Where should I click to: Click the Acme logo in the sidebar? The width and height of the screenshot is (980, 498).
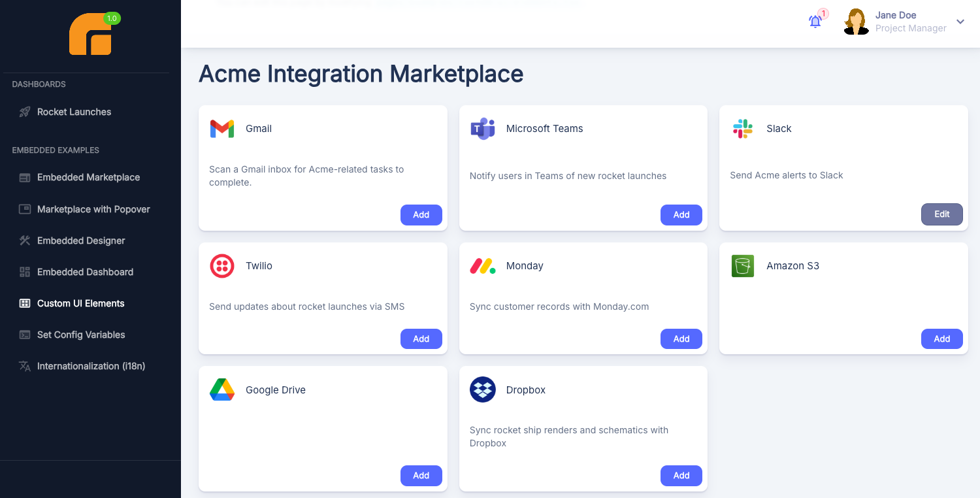coord(91,35)
